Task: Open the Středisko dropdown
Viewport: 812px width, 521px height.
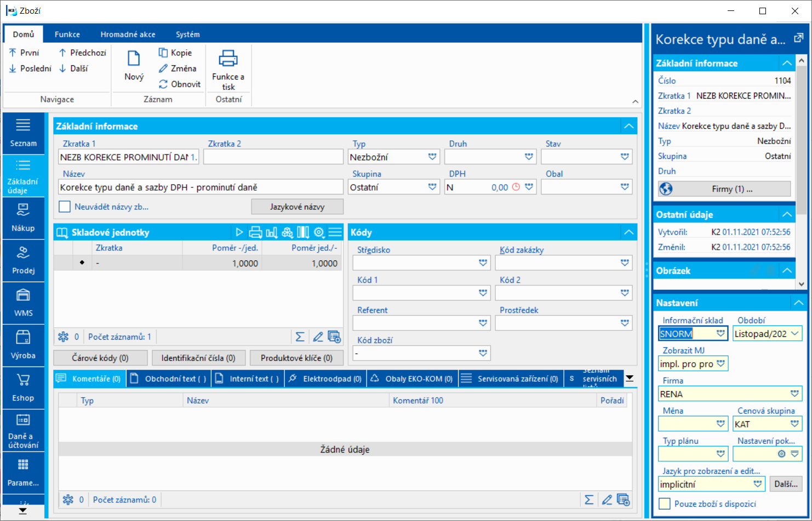Action: click(483, 264)
